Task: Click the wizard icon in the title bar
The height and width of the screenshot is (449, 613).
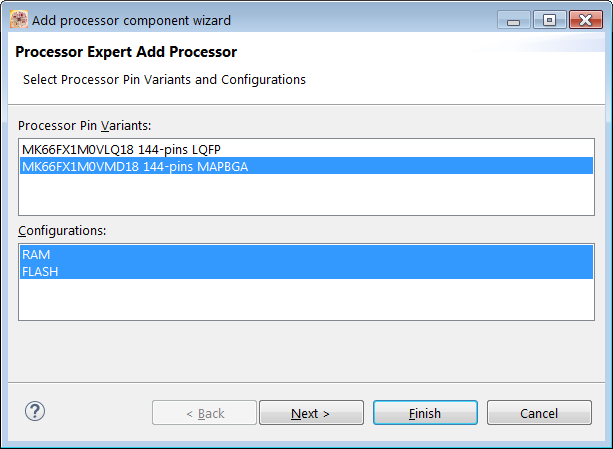Action: click(x=18, y=19)
